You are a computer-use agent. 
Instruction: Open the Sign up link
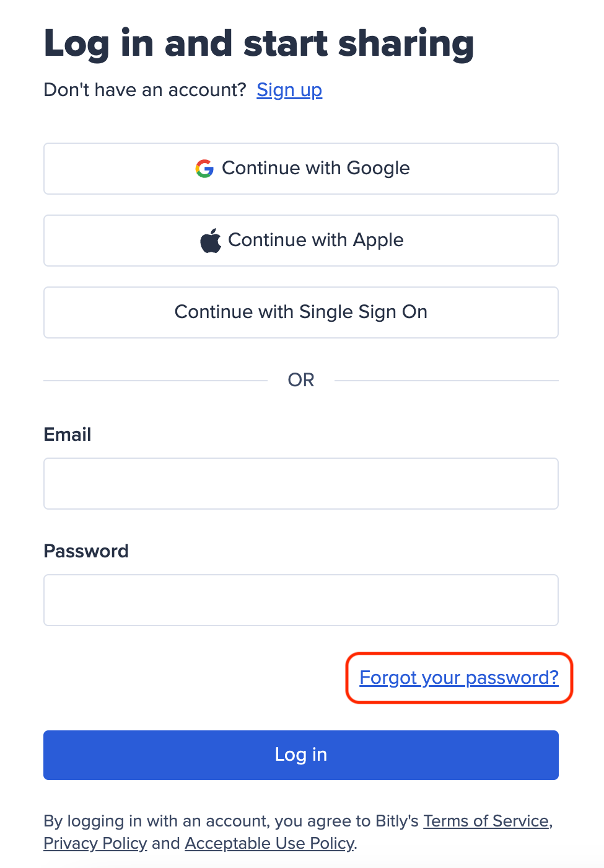tap(289, 90)
